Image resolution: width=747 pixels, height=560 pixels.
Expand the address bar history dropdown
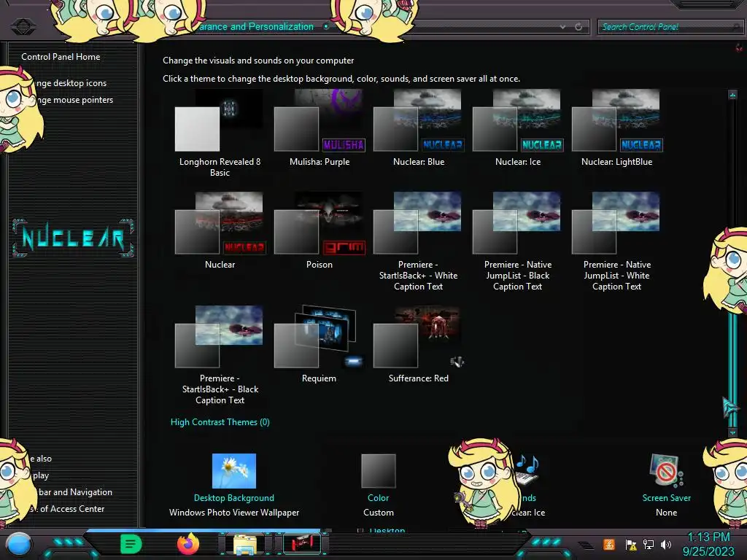(x=562, y=27)
